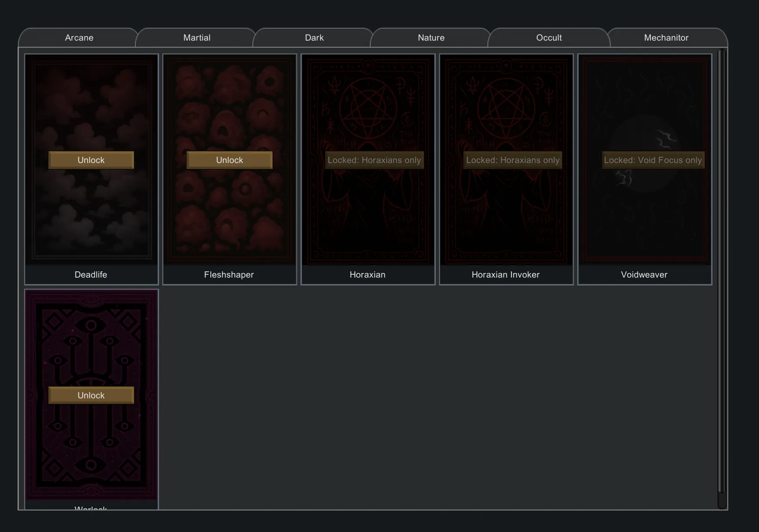Screen dimensions: 759x532
Task: Unlock the Deadlife card
Action: pos(91,160)
